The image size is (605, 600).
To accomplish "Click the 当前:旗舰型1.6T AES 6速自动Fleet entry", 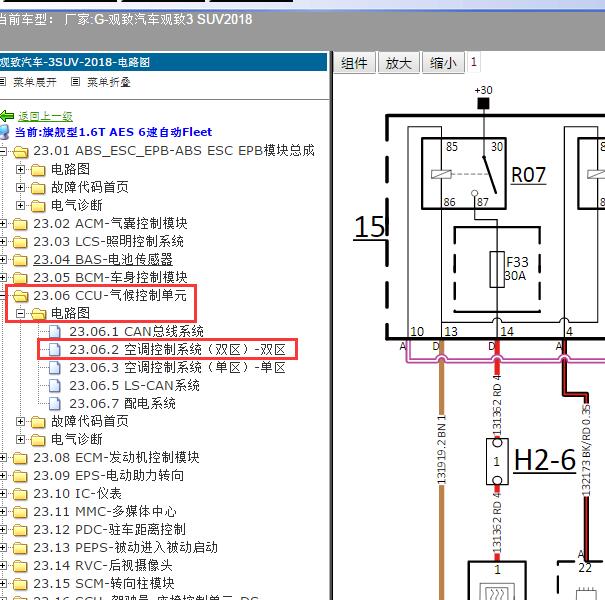I will tap(113, 132).
